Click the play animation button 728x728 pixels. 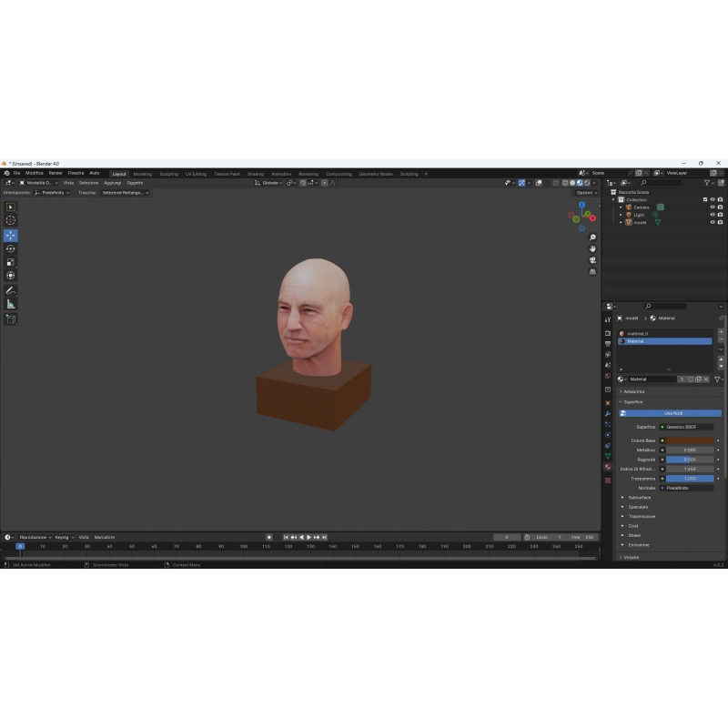point(308,537)
